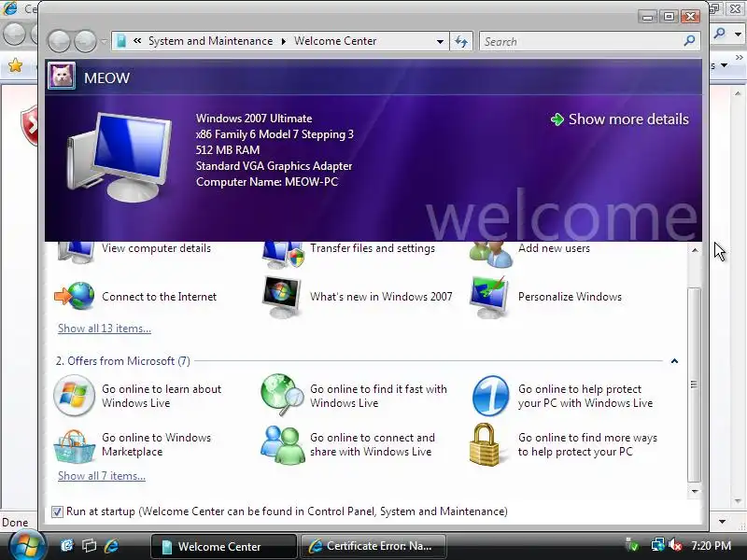Collapse the Offers from Microsoft section
This screenshot has width=747, height=560.
tap(674, 361)
